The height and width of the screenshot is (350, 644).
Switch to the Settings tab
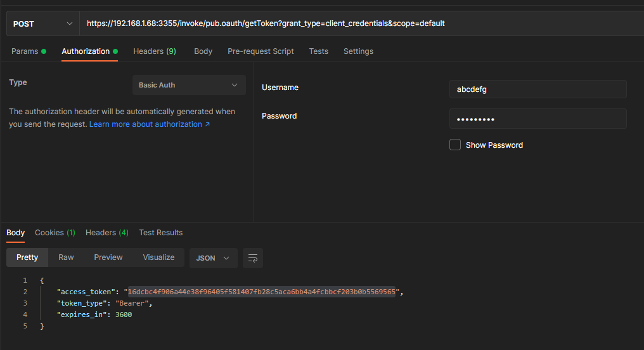tap(358, 51)
